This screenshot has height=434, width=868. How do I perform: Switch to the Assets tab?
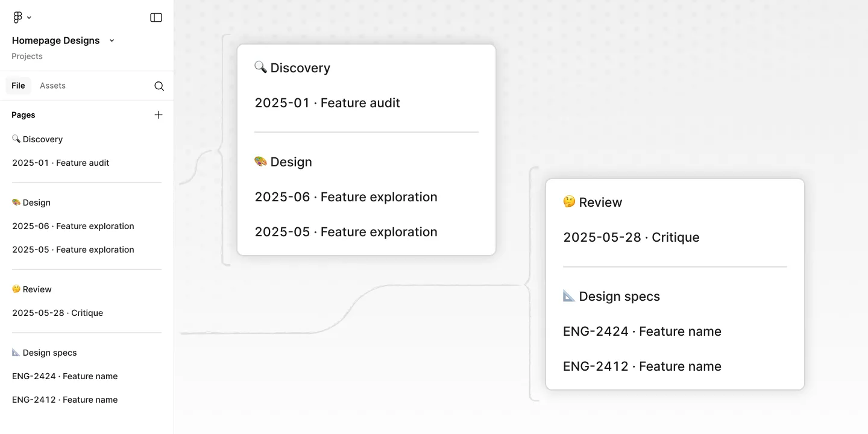point(52,86)
